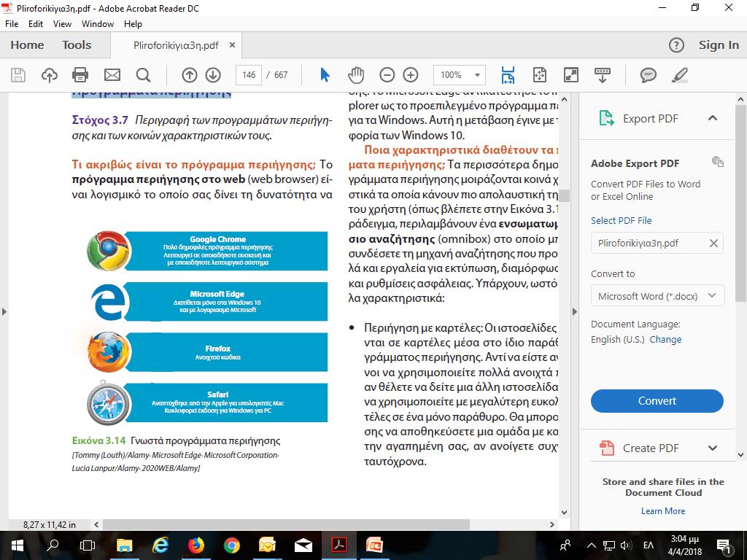
Task: Remove selected file Pliroforikiγια3η.pdf X
Action: (713, 244)
